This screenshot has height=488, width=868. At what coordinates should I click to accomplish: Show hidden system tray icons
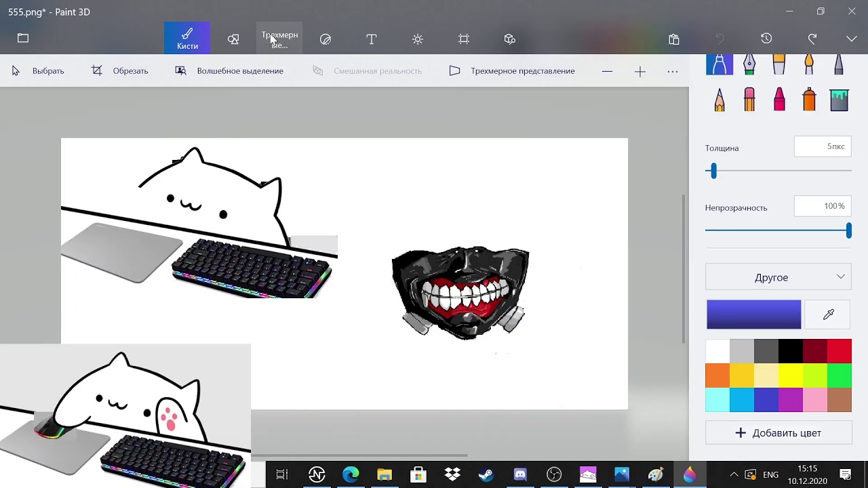coord(734,474)
